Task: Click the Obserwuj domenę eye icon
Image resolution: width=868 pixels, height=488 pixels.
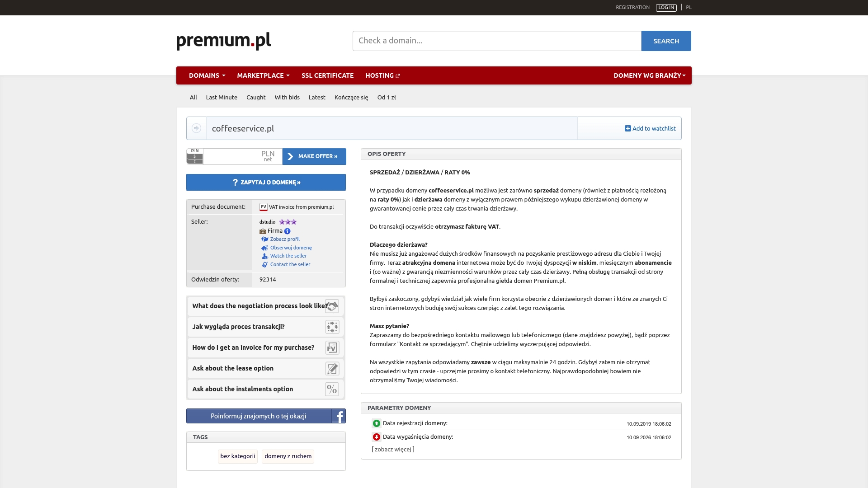Action: click(265, 248)
